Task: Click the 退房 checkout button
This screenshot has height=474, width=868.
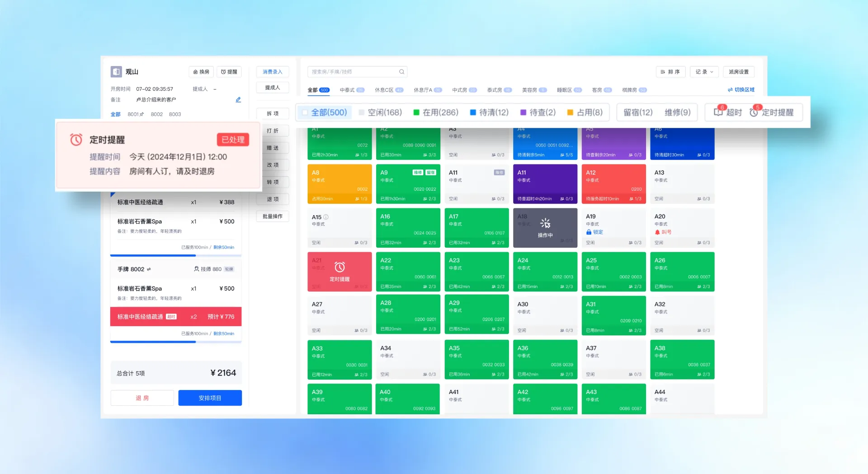Action: pos(142,398)
